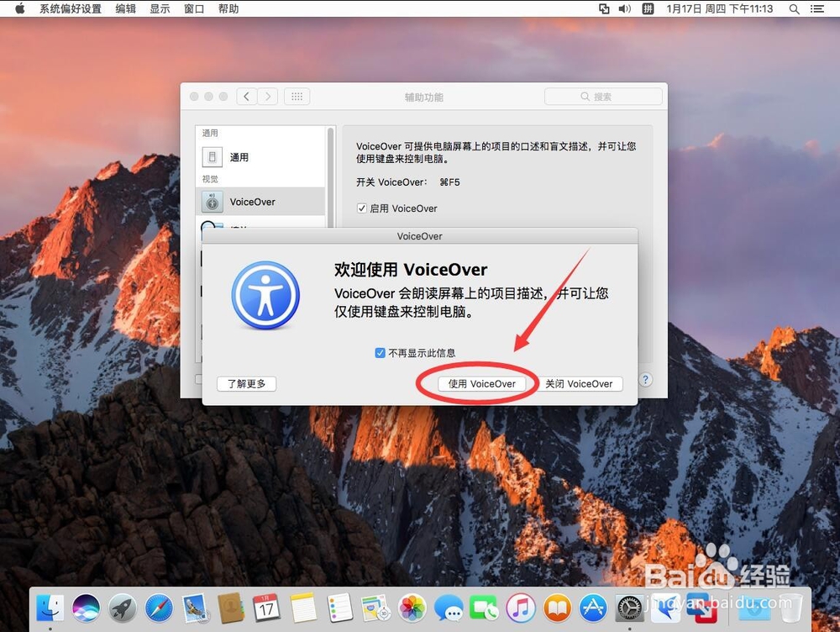Click the volume icon in menu bar
The height and width of the screenshot is (632, 840).
click(x=625, y=8)
